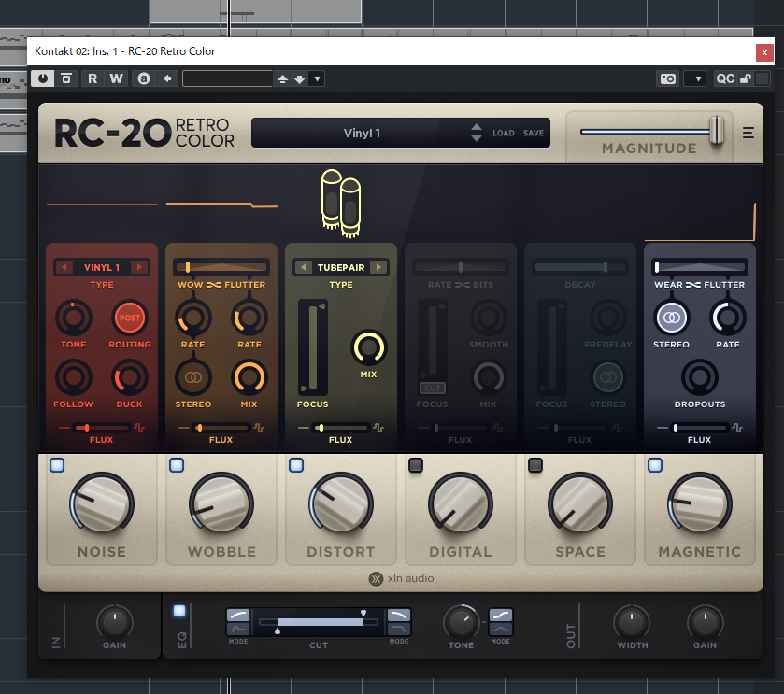
Task: Click the LOAD preset button
Action: tap(503, 133)
